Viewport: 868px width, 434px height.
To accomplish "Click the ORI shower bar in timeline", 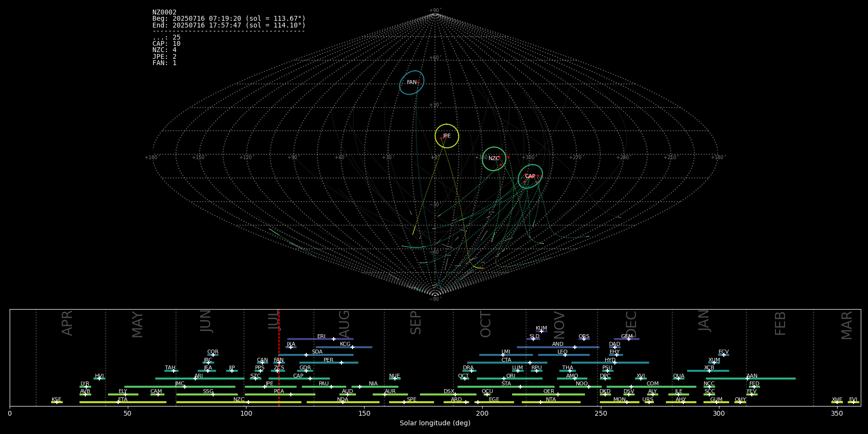I will (510, 379).
